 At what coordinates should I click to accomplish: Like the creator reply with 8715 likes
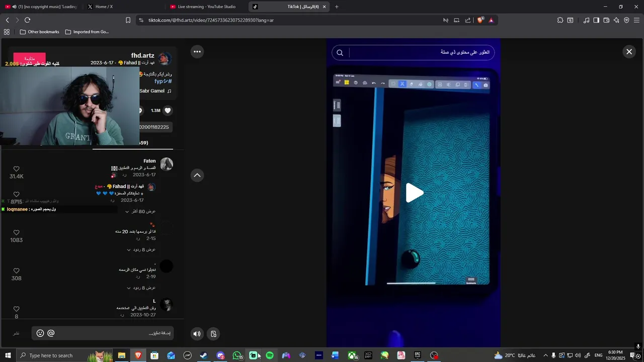coord(16,195)
